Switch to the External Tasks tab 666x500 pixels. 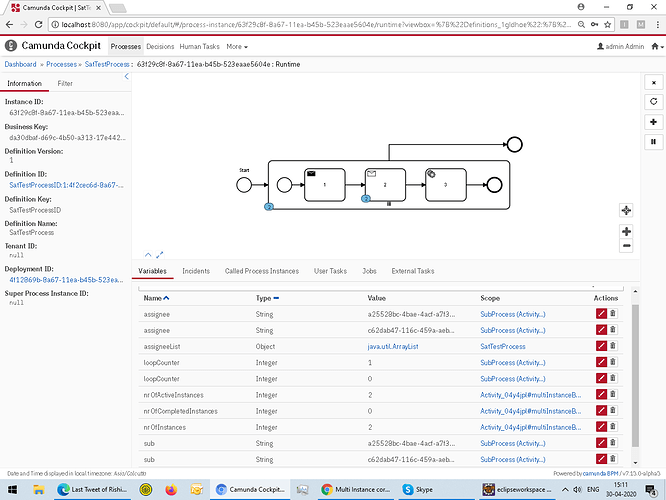point(413,271)
